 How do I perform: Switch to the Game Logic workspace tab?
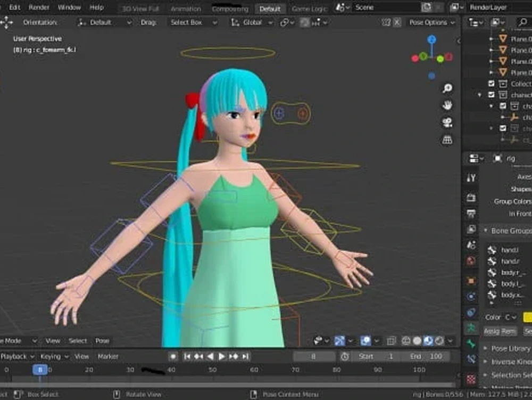pyautogui.click(x=309, y=9)
